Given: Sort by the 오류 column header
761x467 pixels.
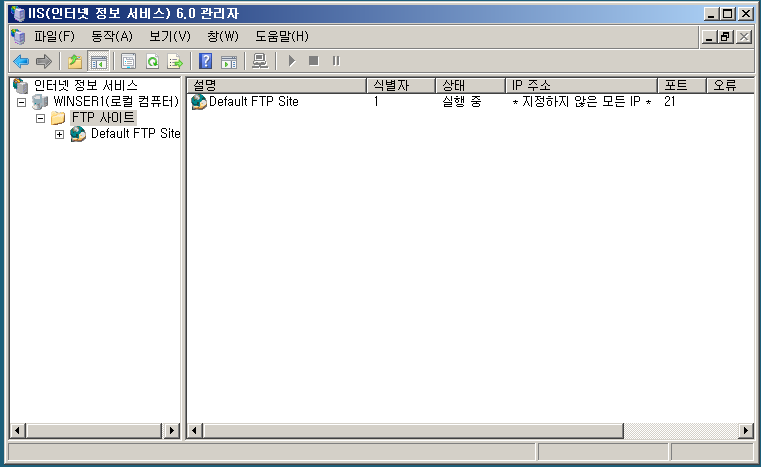Looking at the screenshot, I should (730, 85).
